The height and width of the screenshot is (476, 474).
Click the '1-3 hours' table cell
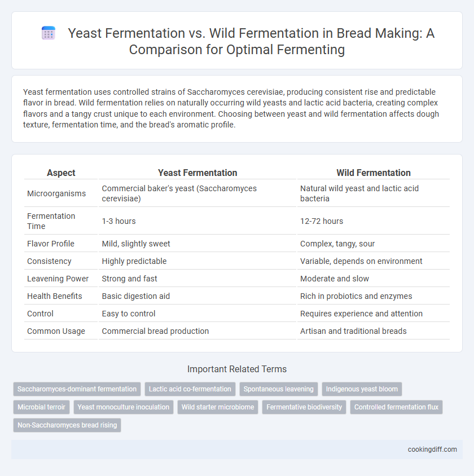(x=197, y=221)
